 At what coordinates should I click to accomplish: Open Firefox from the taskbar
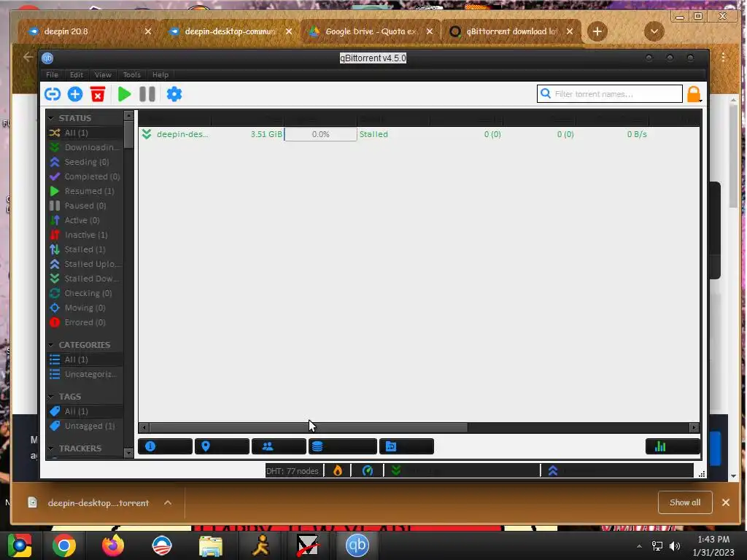pyautogui.click(x=113, y=545)
